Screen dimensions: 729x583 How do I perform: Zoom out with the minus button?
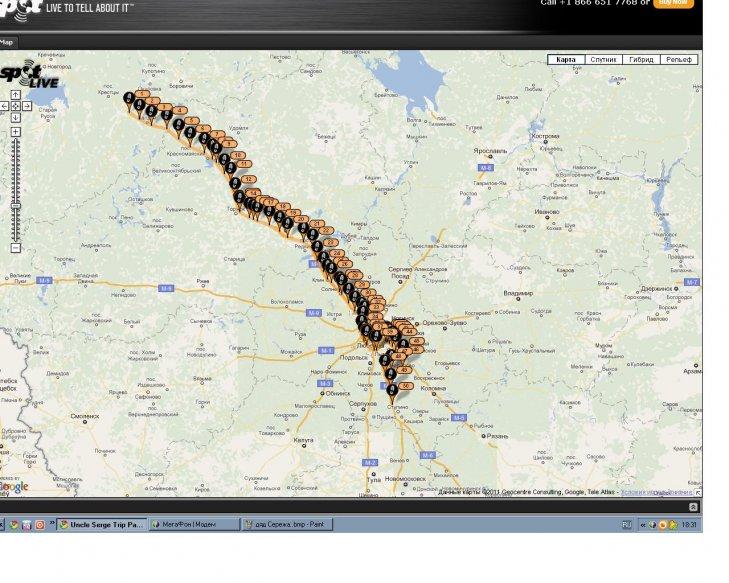(16, 247)
